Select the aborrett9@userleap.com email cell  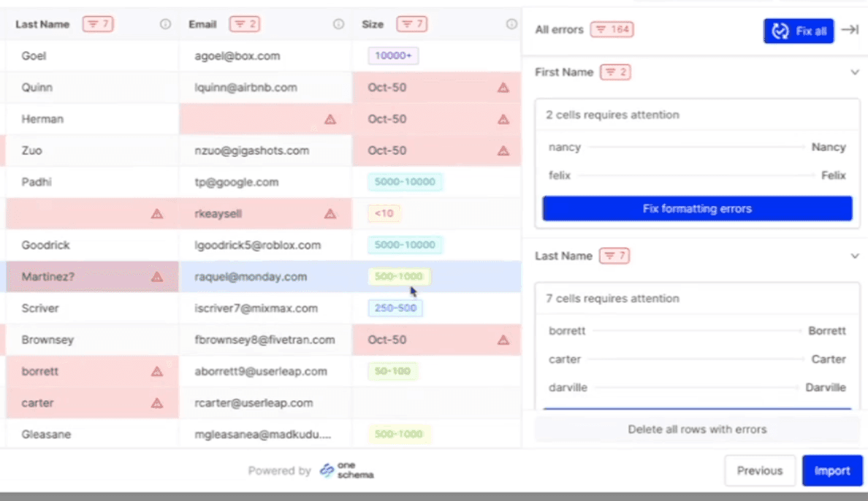pos(265,372)
